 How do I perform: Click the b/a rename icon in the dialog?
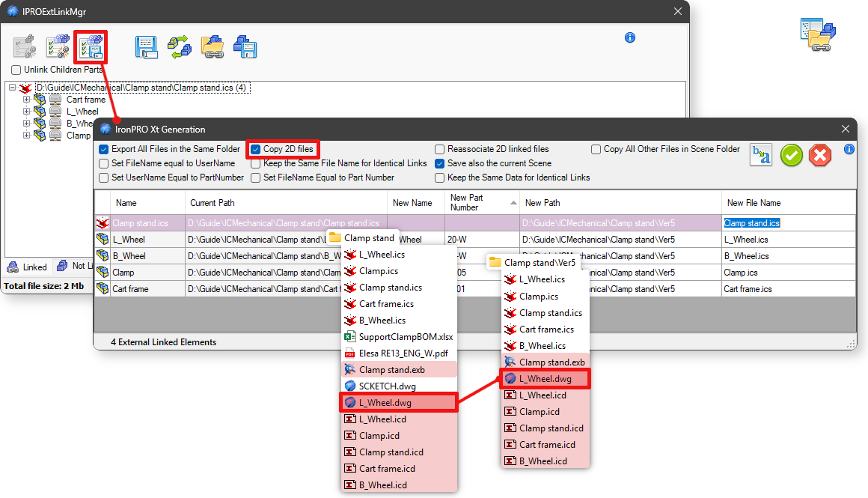761,155
